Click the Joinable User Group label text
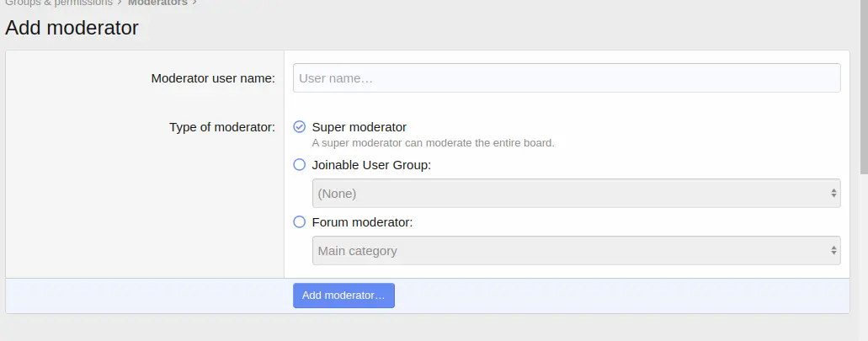Screen dimensions: 868x341 point(371,165)
